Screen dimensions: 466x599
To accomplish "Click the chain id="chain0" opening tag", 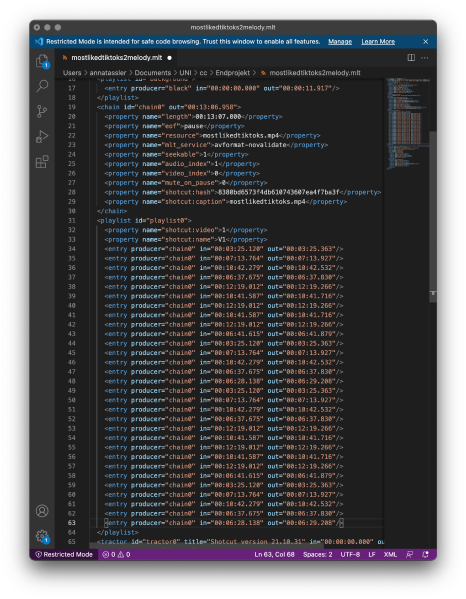I will (x=169, y=107).
